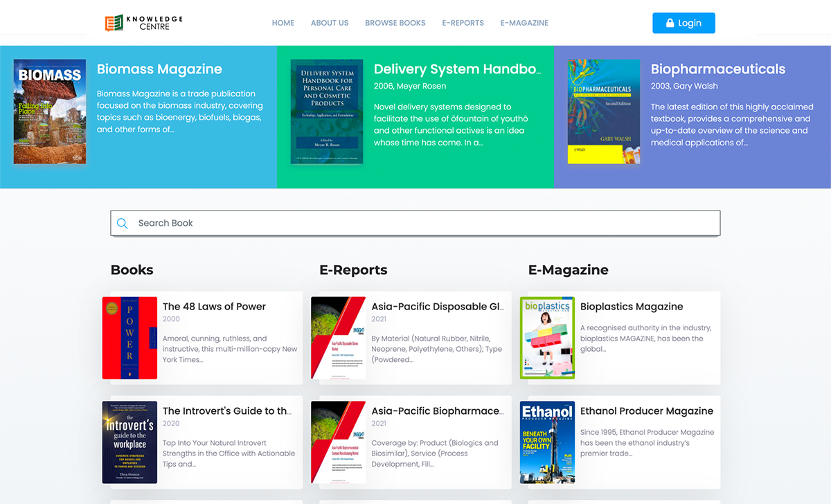Open the Delivery System Handbook cover image
Screen dimensions: 831x504
pyautogui.click(x=327, y=111)
